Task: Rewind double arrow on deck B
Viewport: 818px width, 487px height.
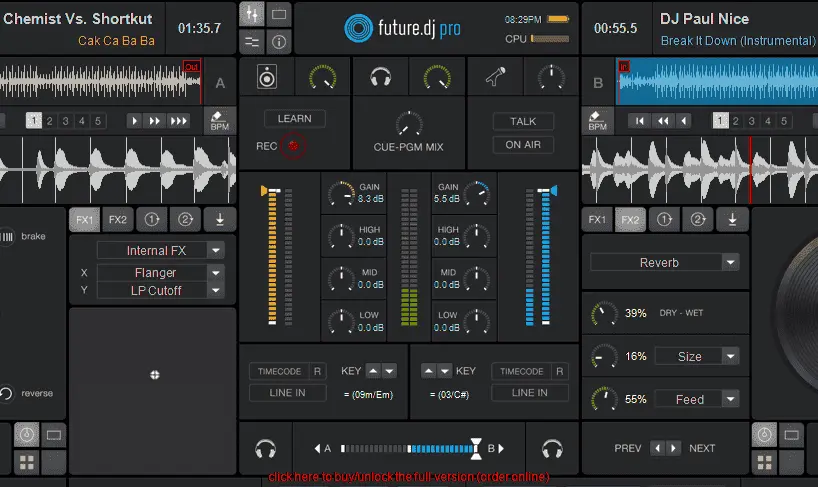Action: pyautogui.click(x=663, y=121)
